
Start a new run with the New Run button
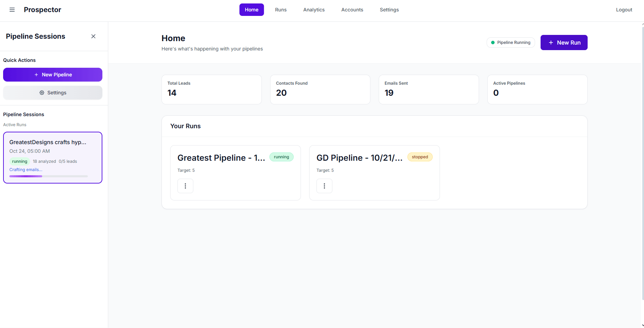[x=564, y=42]
